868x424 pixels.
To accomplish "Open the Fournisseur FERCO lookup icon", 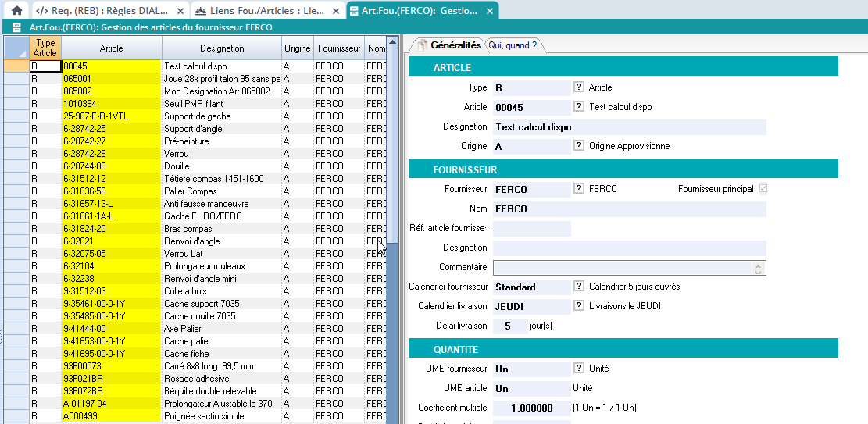I will [579, 189].
